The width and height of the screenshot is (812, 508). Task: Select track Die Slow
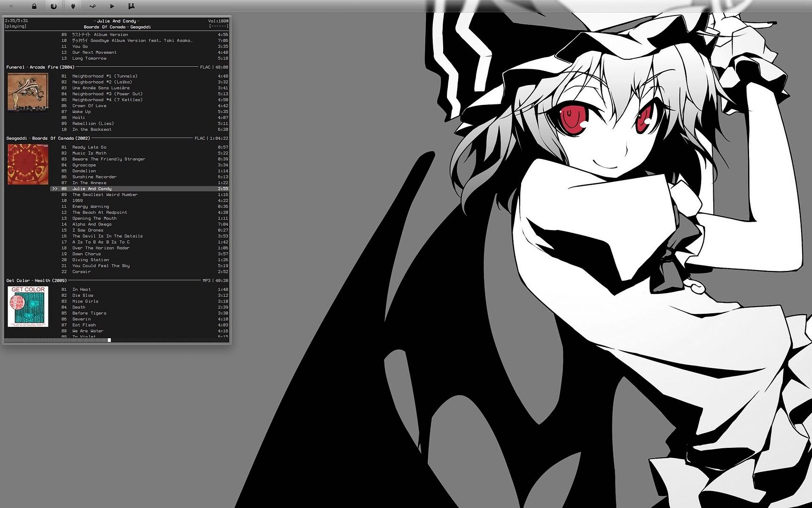(x=140, y=295)
